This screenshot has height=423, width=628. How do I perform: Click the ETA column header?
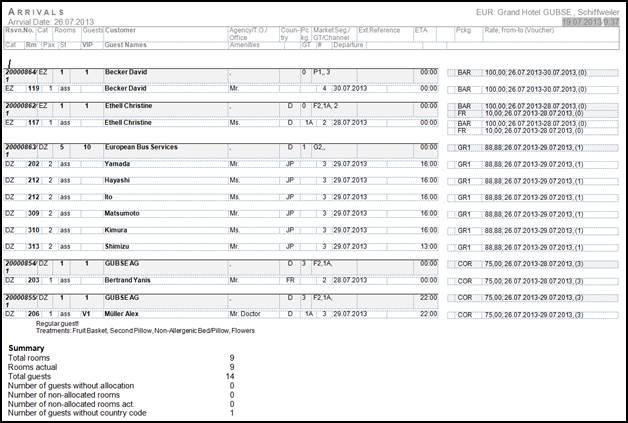pyautogui.click(x=421, y=30)
